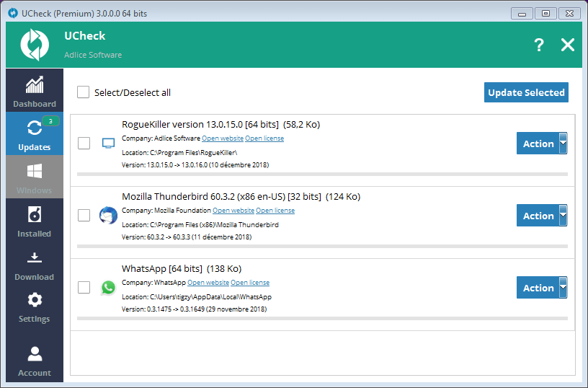Check the WhatsApp update checkbox
This screenshot has height=388, width=588.
(x=84, y=288)
